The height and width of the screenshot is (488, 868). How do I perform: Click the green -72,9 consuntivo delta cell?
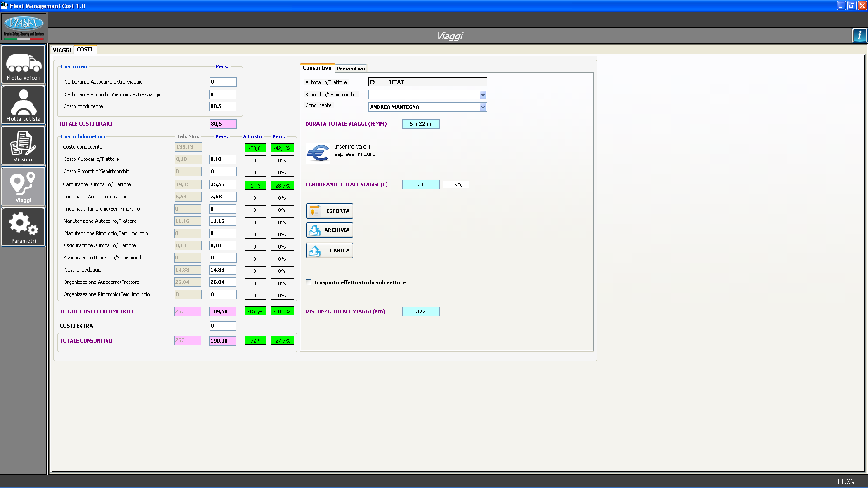[x=255, y=340]
